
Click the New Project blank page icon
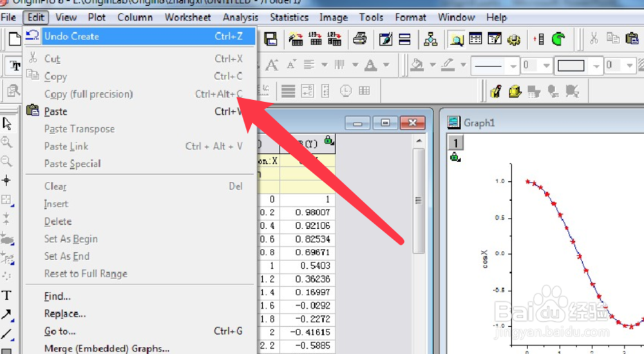point(15,39)
